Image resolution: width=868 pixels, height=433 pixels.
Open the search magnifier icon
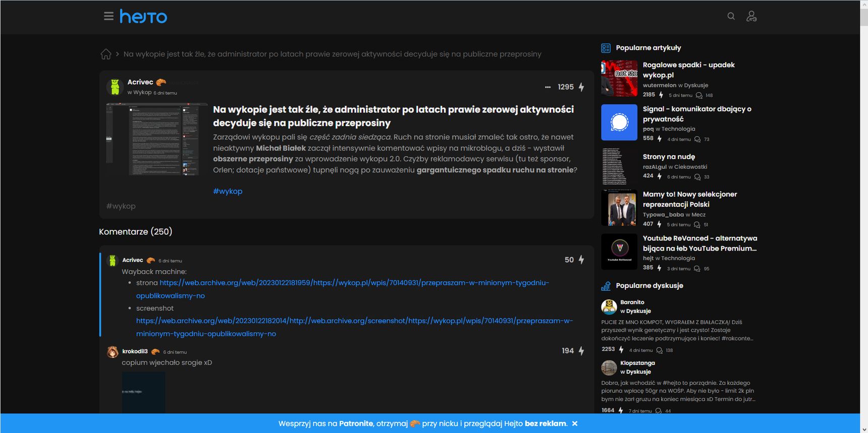click(731, 16)
